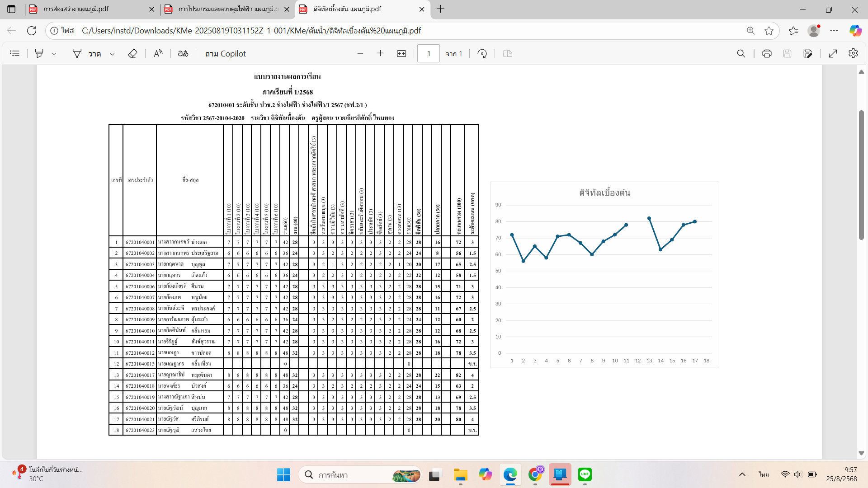The image size is (868, 488).
Task: Switch PDF page view layout
Action: [508, 53]
